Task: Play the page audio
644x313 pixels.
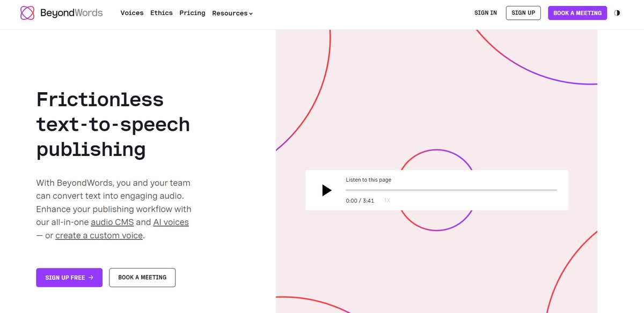Action: (326, 190)
